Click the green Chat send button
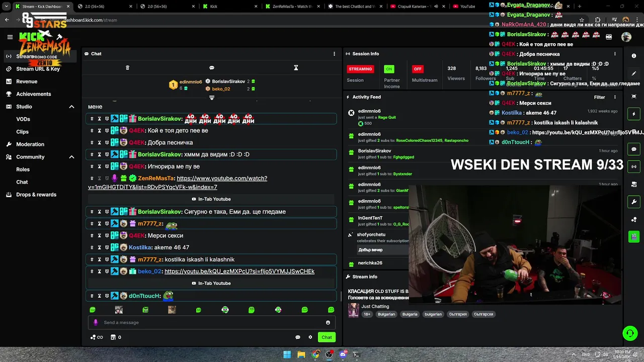The height and width of the screenshot is (362, 644). [x=327, y=337]
